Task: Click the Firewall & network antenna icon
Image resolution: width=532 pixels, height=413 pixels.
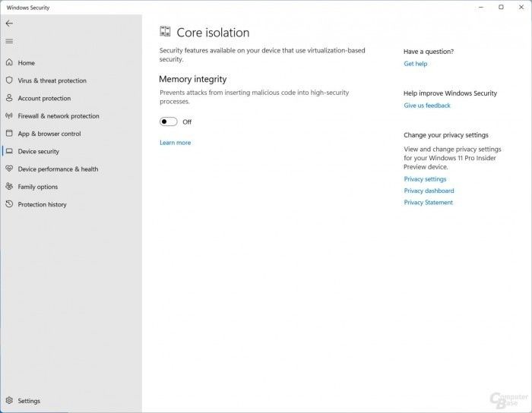Action: (x=9, y=115)
